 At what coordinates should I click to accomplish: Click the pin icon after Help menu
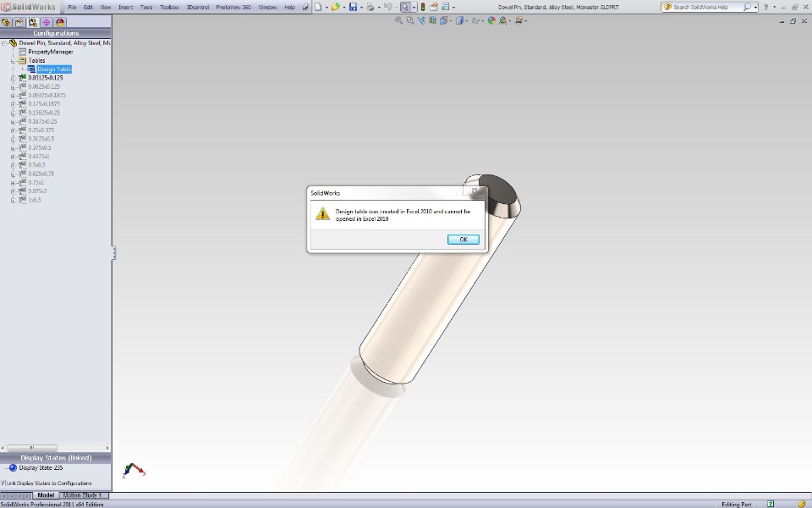point(305,7)
